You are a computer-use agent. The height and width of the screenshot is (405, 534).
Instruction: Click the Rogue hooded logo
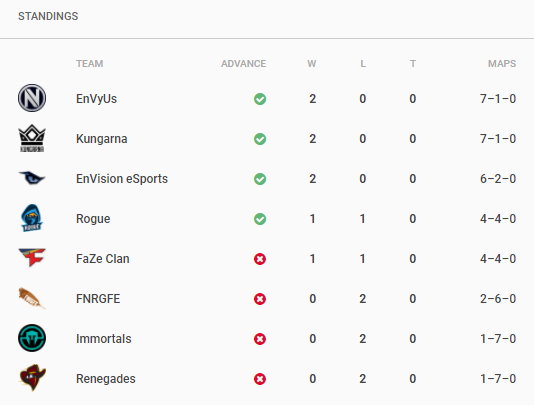point(32,218)
